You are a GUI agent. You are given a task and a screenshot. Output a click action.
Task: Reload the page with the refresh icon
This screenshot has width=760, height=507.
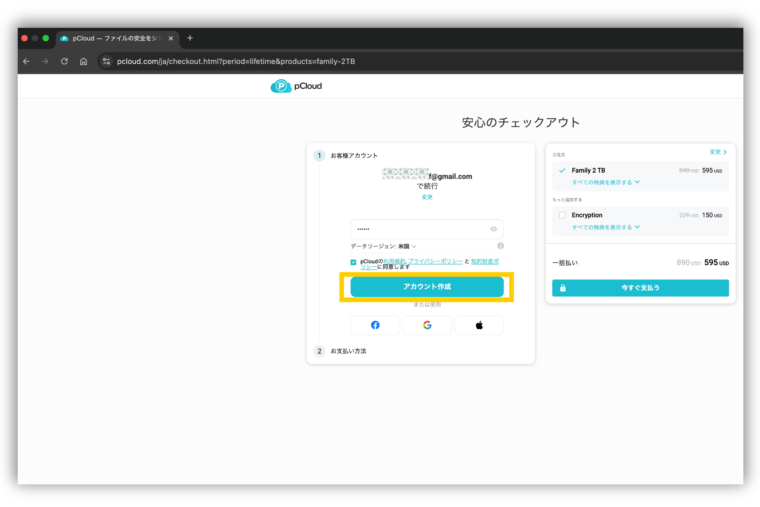point(64,61)
